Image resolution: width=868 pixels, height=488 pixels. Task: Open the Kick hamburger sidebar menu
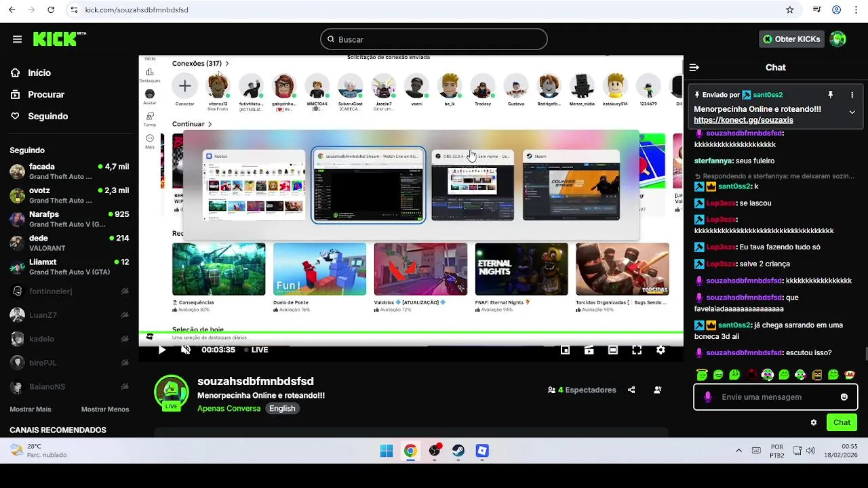point(17,39)
